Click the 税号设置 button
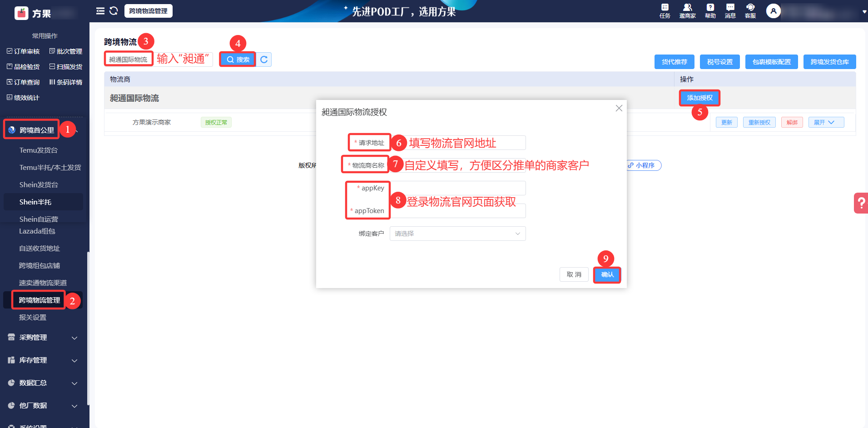Screen dimensions: 868x428 (x=720, y=62)
